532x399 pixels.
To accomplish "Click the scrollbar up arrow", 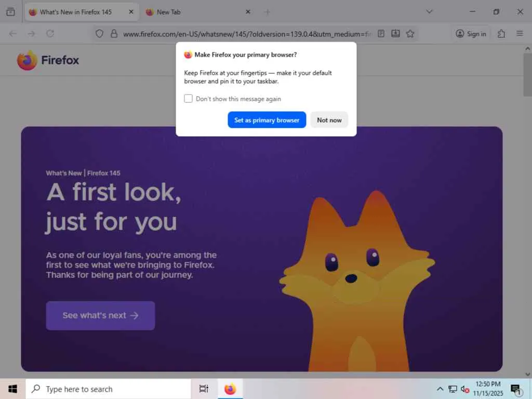I will [x=528, y=48].
